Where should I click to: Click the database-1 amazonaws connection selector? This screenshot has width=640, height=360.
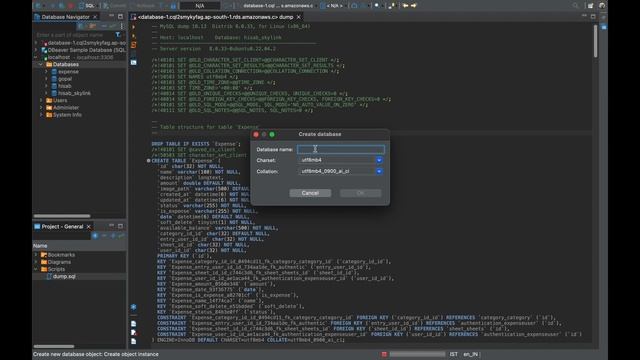tap(278, 6)
